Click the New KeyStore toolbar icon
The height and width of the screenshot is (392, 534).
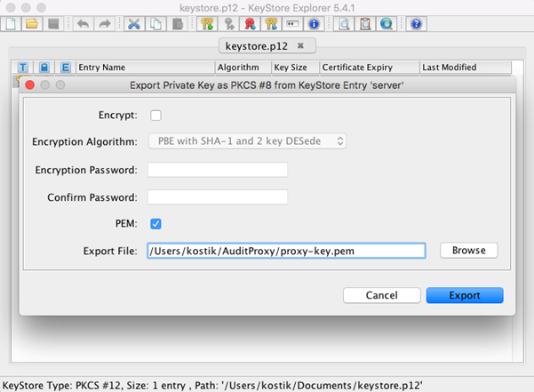(11, 24)
